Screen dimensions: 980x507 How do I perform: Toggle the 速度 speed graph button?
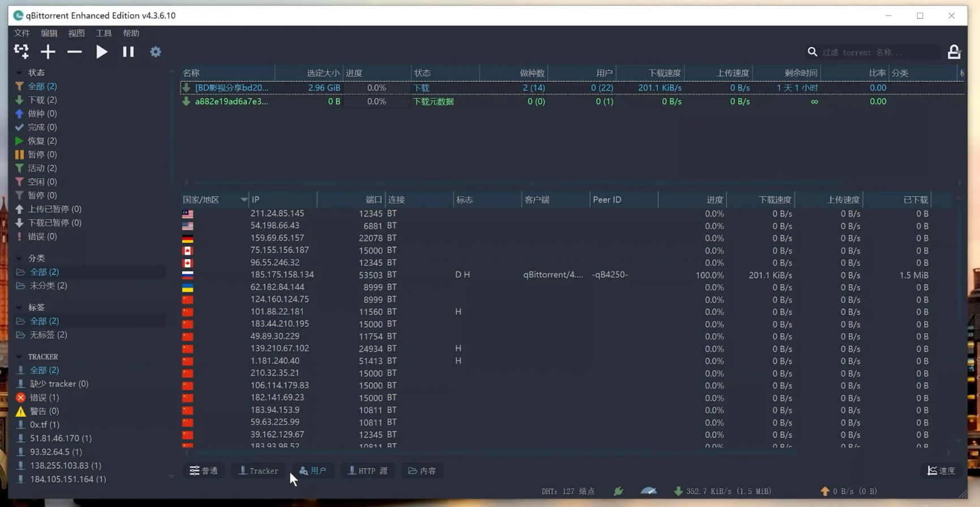[x=942, y=471]
